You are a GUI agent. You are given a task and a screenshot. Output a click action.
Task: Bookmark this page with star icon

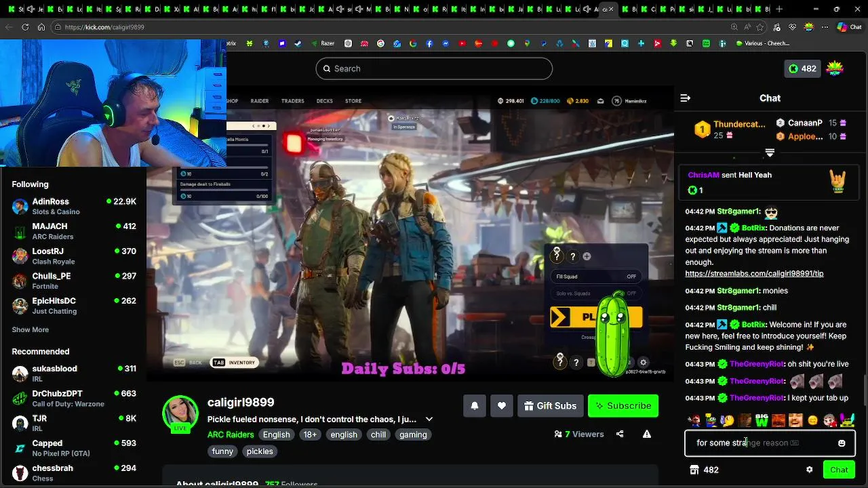[x=760, y=27]
